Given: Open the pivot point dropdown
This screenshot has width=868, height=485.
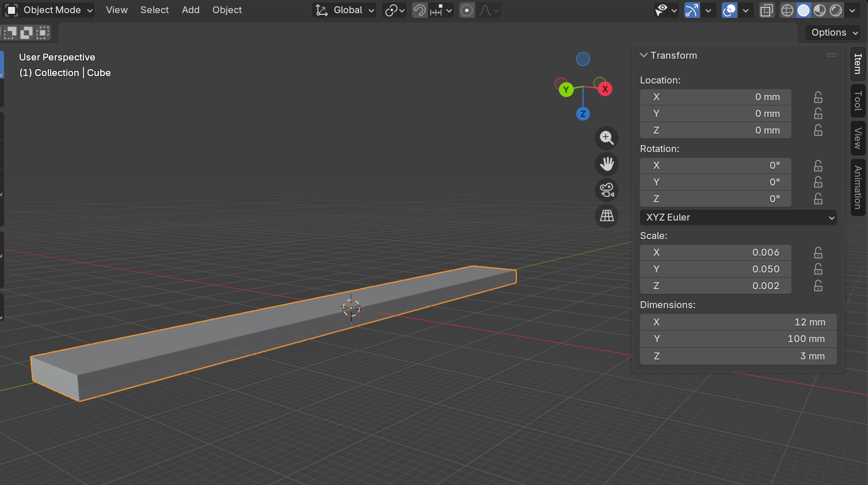Looking at the screenshot, I should click(x=395, y=10).
